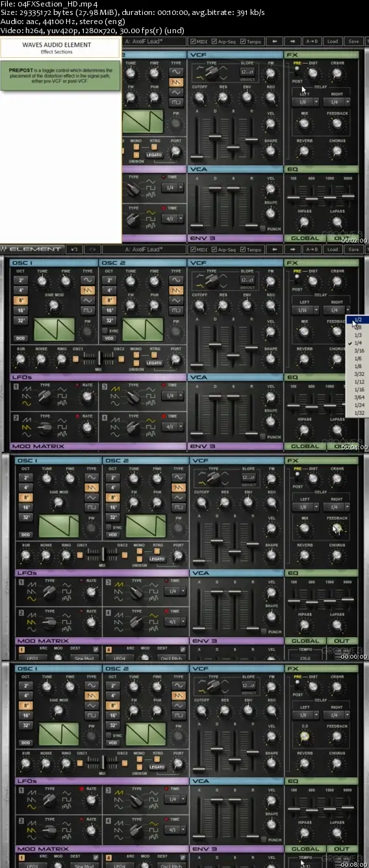
Task: Choose 1/12 from the delay time list
Action: point(357,382)
